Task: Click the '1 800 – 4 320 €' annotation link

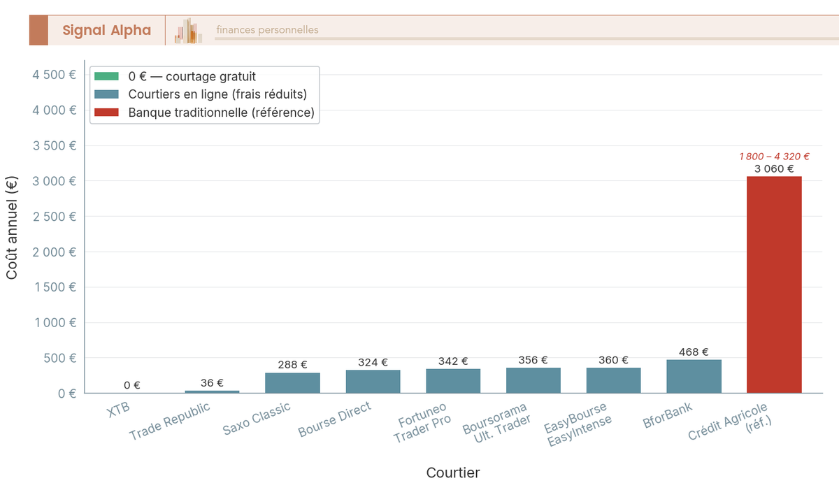Action: click(775, 156)
